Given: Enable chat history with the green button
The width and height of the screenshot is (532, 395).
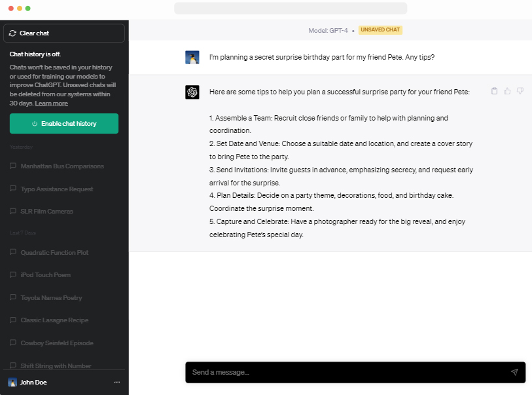Looking at the screenshot, I should click(x=64, y=123).
